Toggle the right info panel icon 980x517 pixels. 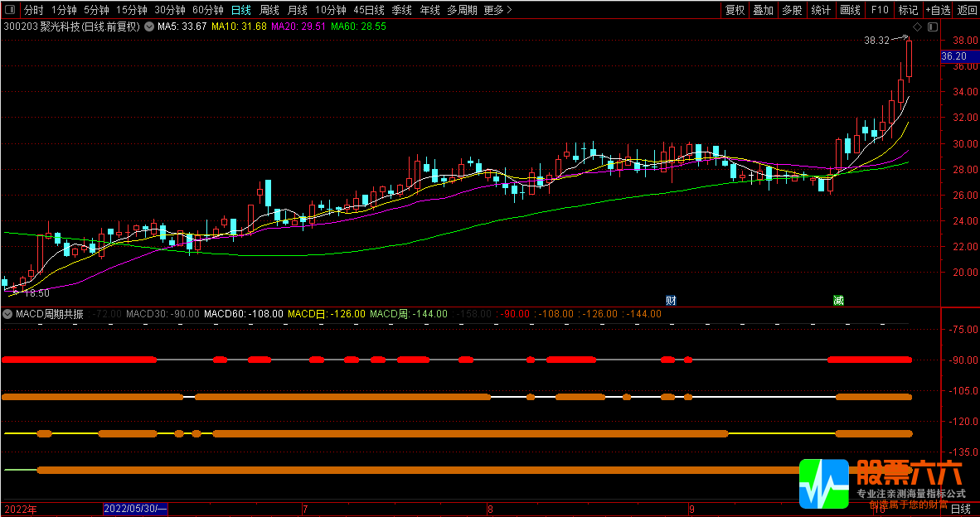[x=933, y=27]
